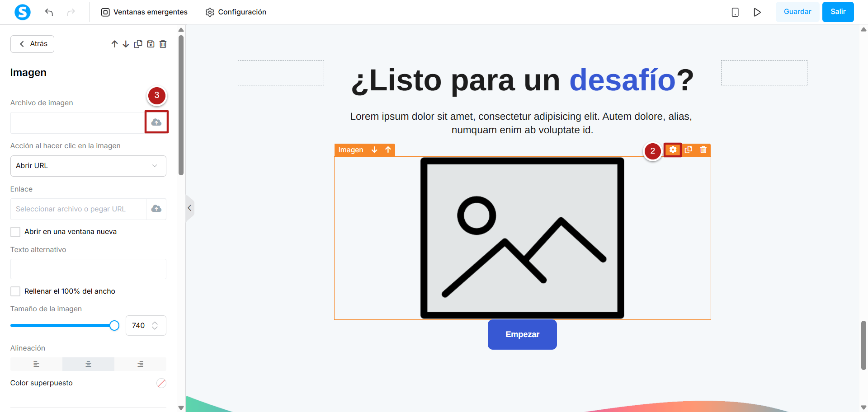868x412 pixels.
Task: Click the Systeme 'S' logo
Action: tap(23, 12)
